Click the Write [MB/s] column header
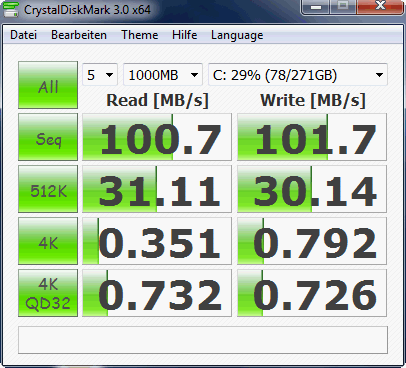 coord(313,100)
